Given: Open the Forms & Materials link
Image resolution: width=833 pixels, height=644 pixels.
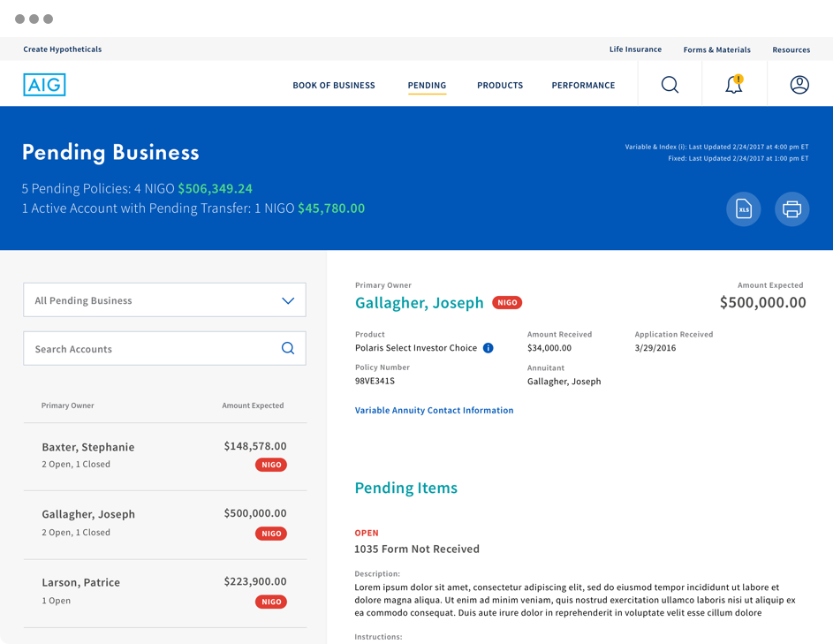Looking at the screenshot, I should pos(716,50).
